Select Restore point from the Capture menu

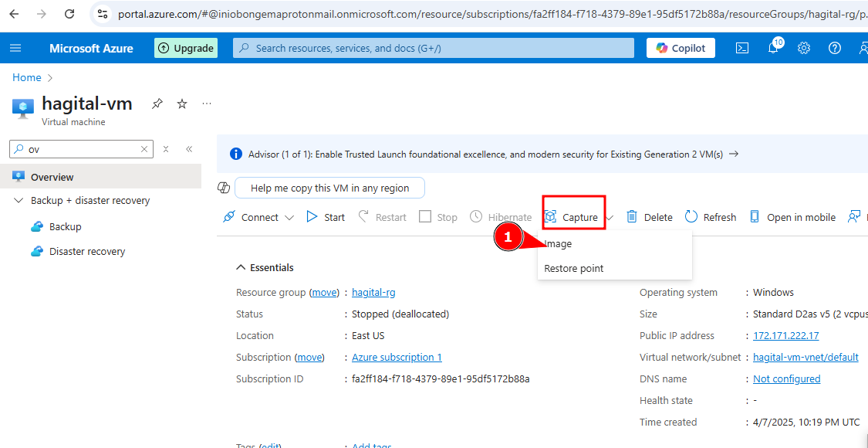pyautogui.click(x=614, y=268)
